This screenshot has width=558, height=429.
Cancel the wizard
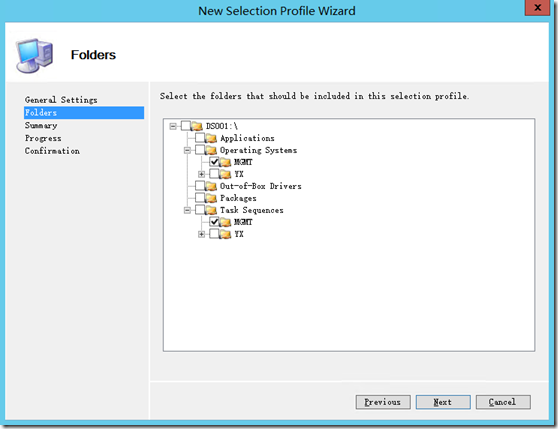(503, 402)
